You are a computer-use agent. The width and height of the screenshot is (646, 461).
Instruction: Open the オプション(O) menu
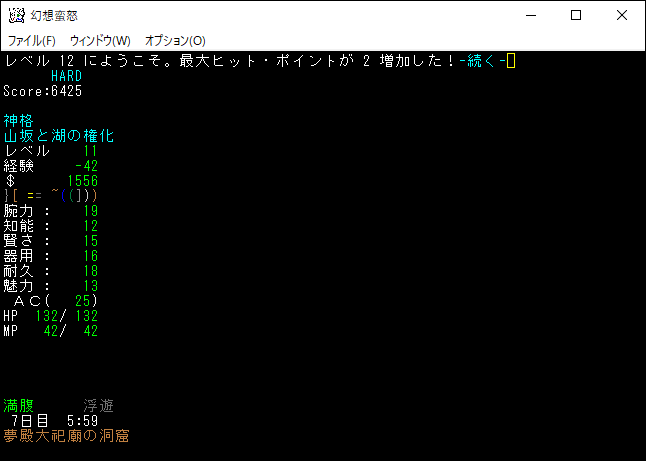pyautogui.click(x=175, y=40)
